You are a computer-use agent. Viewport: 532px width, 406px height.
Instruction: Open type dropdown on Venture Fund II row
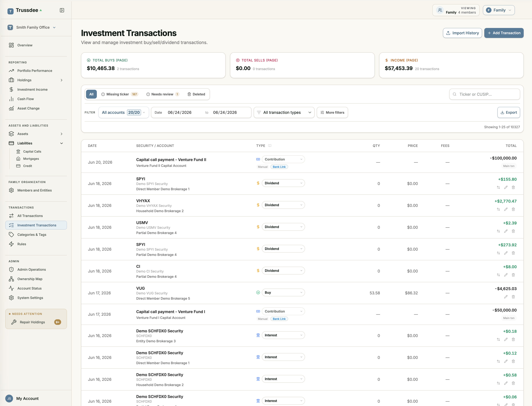[x=283, y=159]
